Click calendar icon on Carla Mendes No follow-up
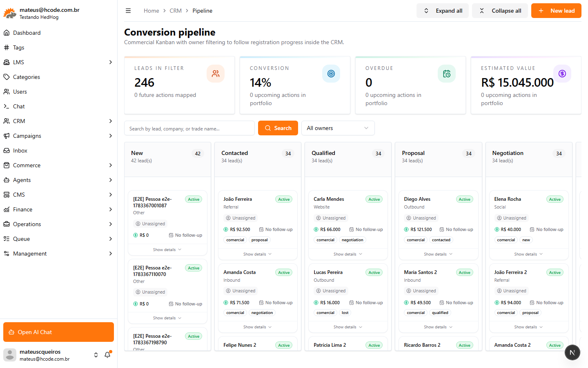The width and height of the screenshot is (588, 368). (352, 229)
